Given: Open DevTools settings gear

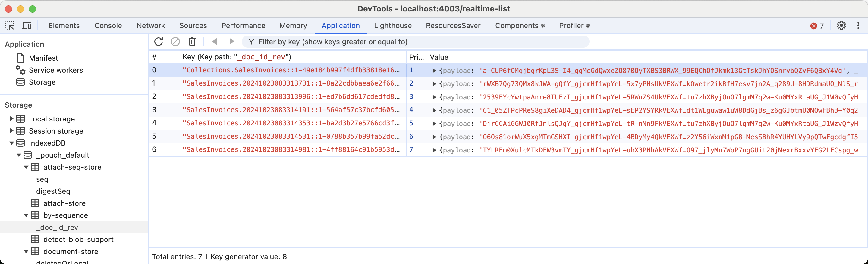Looking at the screenshot, I should coord(841,26).
